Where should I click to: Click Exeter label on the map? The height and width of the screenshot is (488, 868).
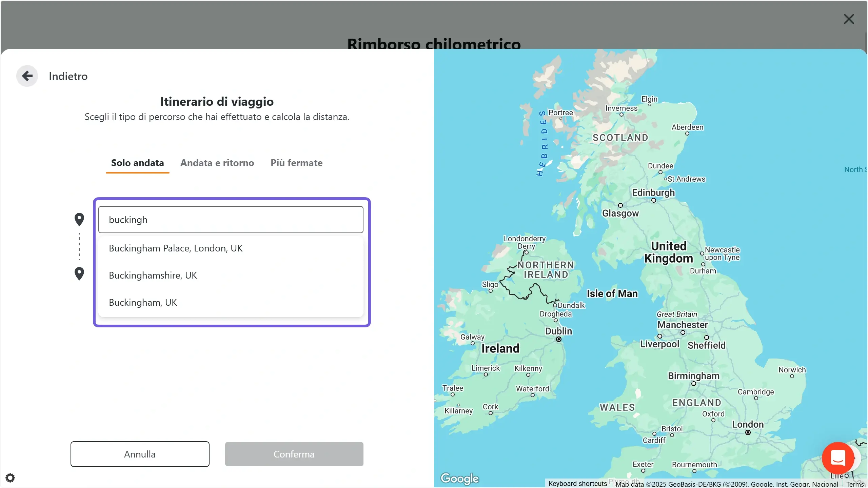click(x=643, y=464)
